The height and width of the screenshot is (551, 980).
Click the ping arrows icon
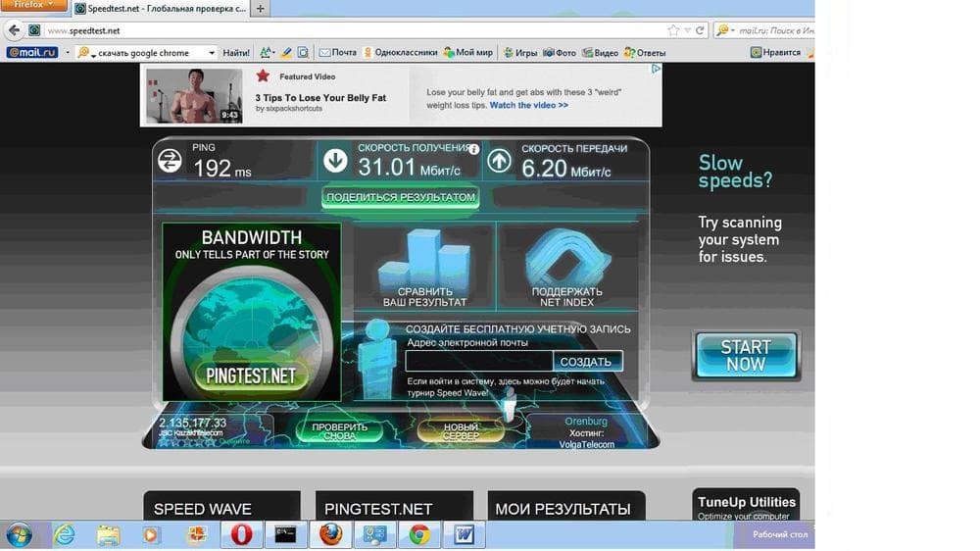[x=170, y=161]
